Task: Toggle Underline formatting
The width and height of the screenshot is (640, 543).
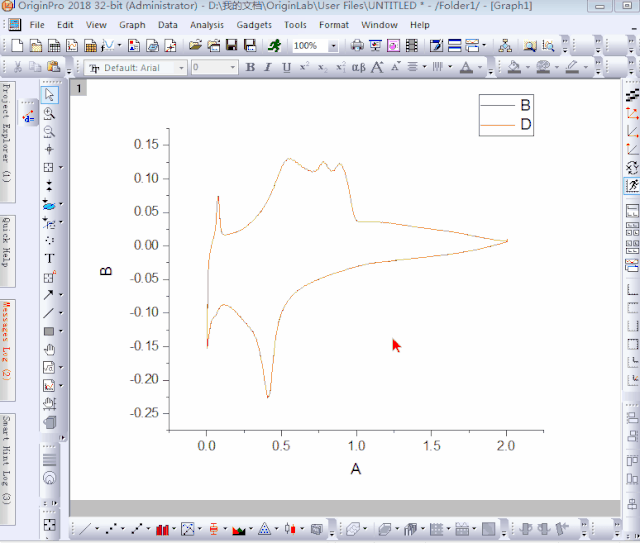Action: point(287,68)
